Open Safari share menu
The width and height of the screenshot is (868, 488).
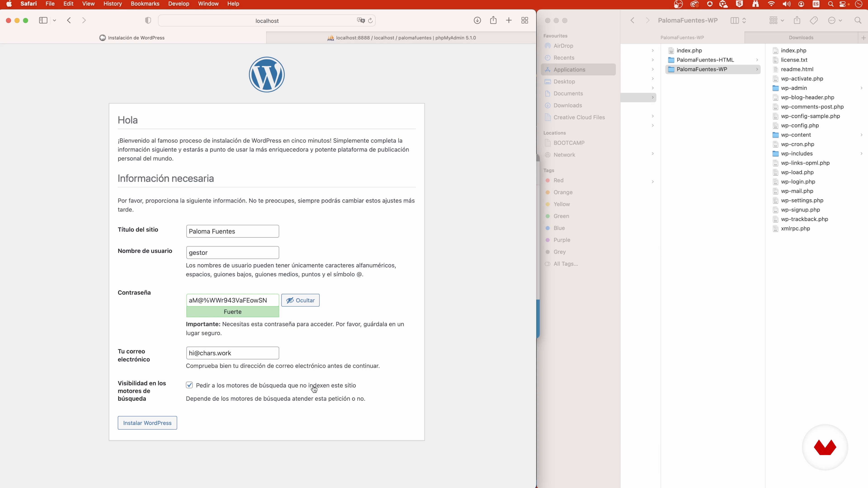[493, 20]
